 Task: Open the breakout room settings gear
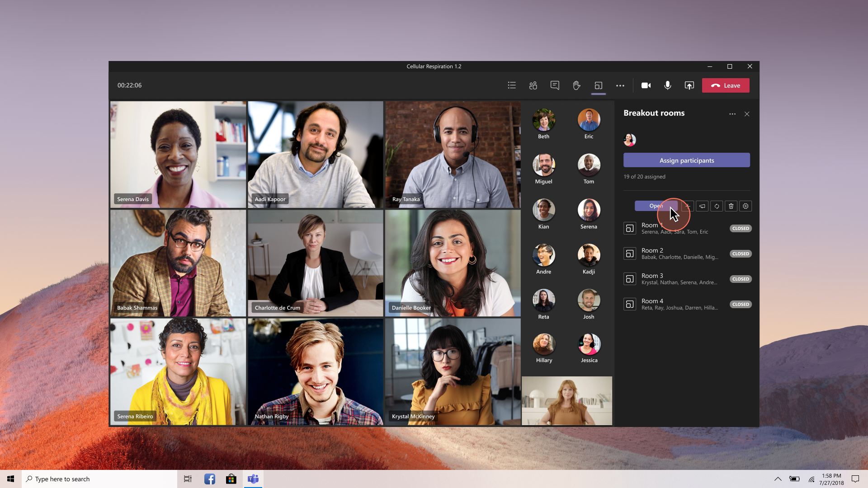coord(745,206)
